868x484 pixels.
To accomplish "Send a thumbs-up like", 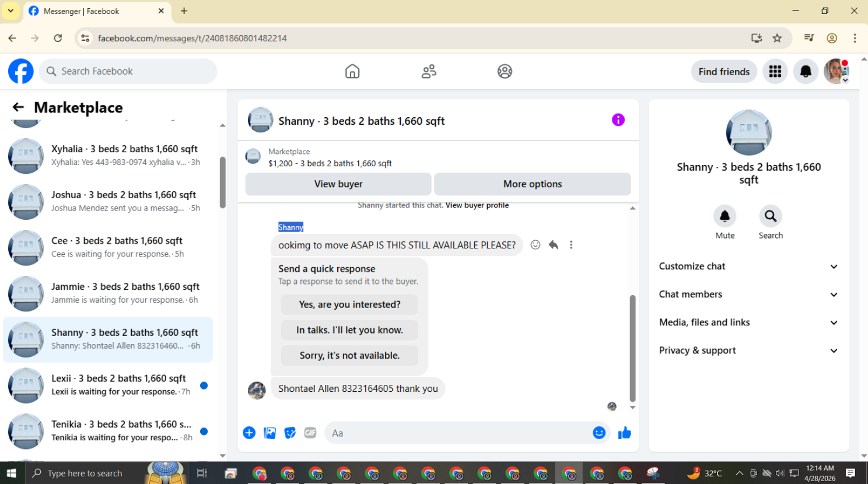I will (x=625, y=433).
